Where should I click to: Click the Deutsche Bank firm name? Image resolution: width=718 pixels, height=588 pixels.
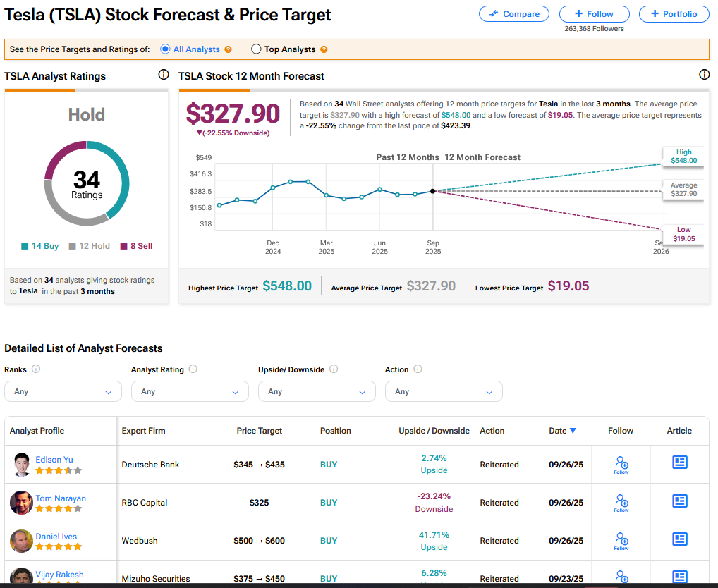[150, 465]
